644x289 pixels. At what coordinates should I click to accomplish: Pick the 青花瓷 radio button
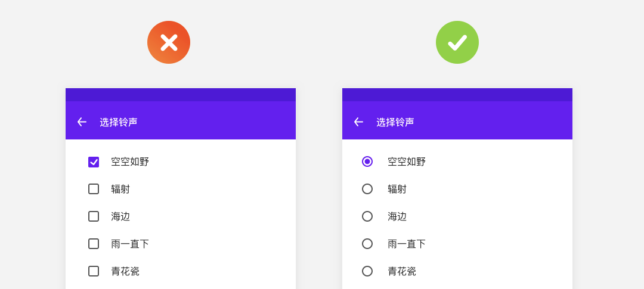pyautogui.click(x=367, y=271)
